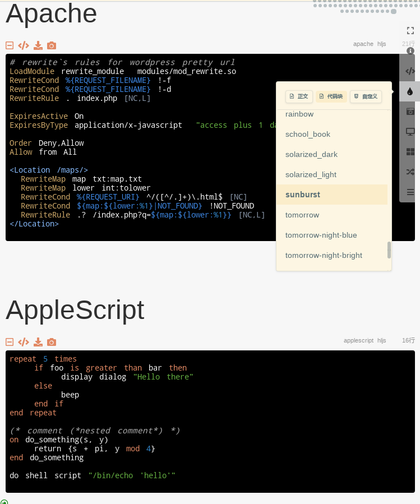
Task: Open the sidebar code </> panel
Action: point(410,71)
